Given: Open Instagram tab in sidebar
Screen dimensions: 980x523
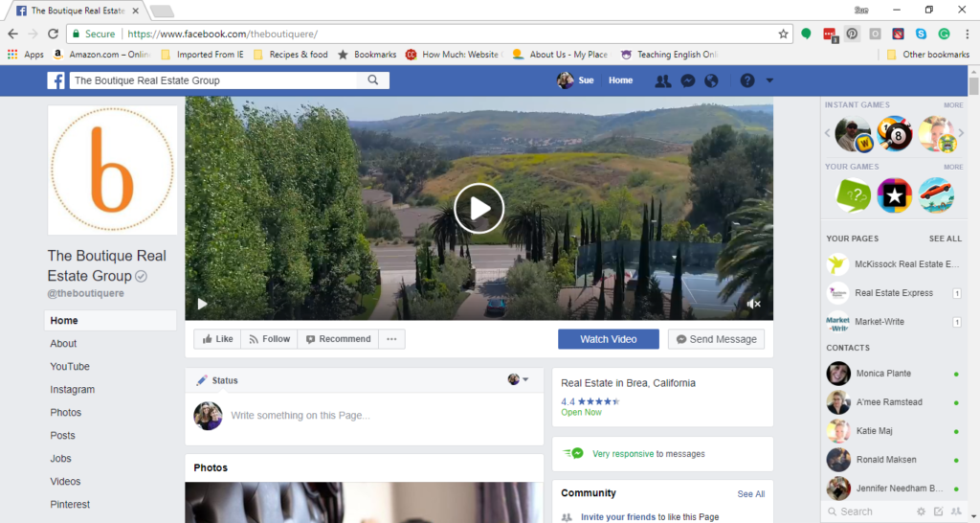Looking at the screenshot, I should [73, 390].
